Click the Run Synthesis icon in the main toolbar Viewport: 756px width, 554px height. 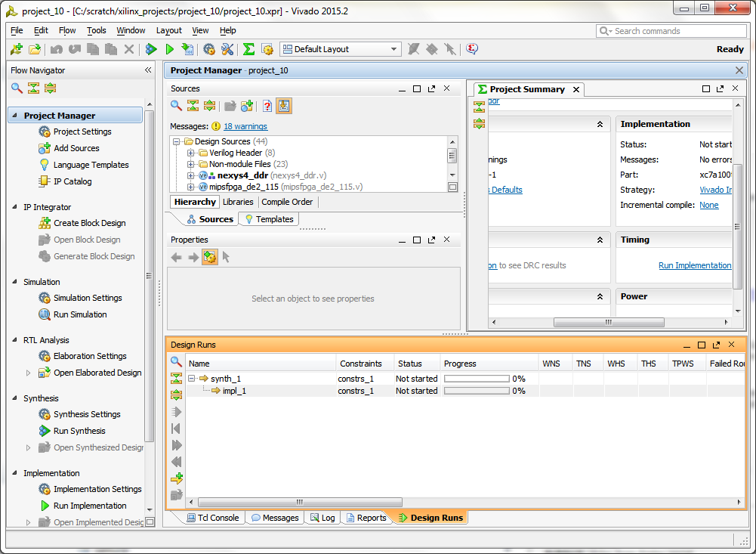tap(151, 49)
